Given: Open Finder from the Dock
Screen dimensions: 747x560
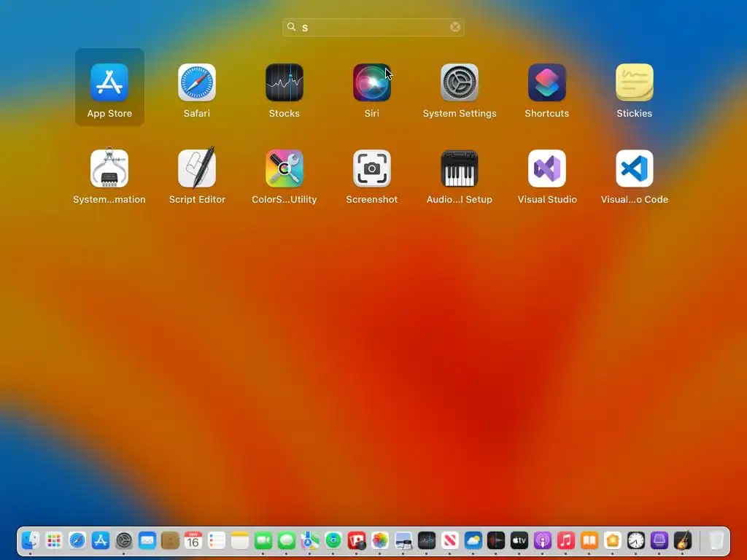Looking at the screenshot, I should tap(31, 540).
